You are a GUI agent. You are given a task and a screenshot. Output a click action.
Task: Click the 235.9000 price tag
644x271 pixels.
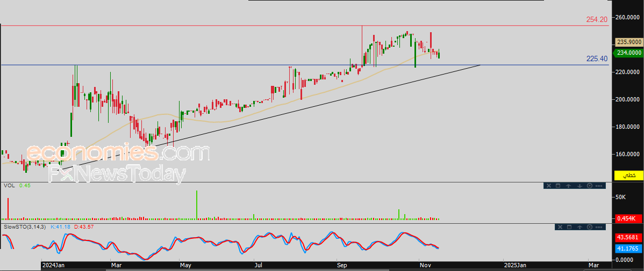628,42
